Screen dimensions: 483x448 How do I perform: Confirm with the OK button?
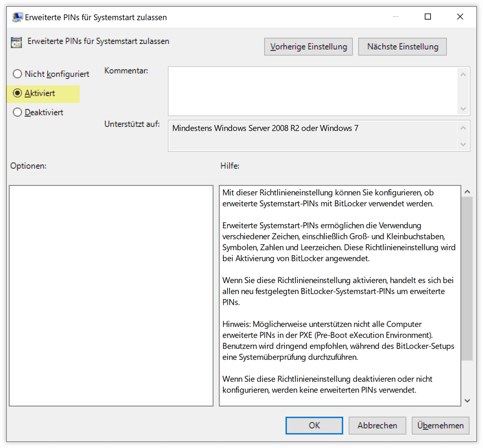click(314, 425)
